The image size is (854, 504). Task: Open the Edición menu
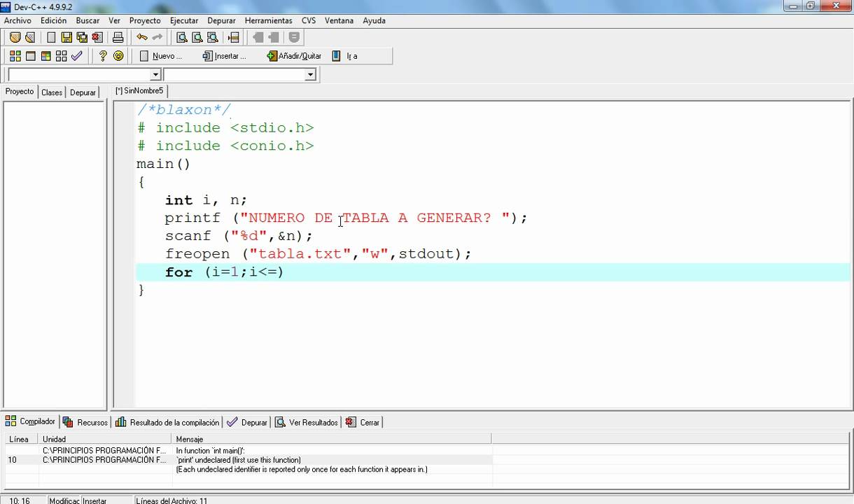(53, 20)
